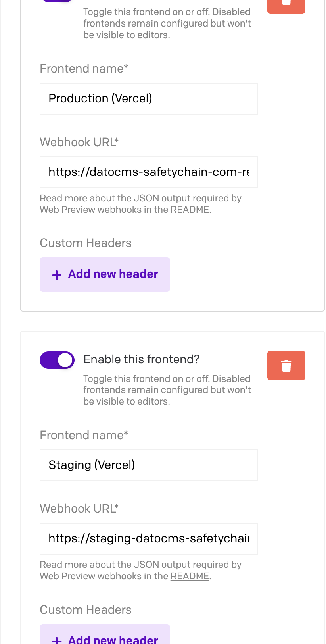Click the trash icon for the Production (Vercel) frontend

[286, 5]
